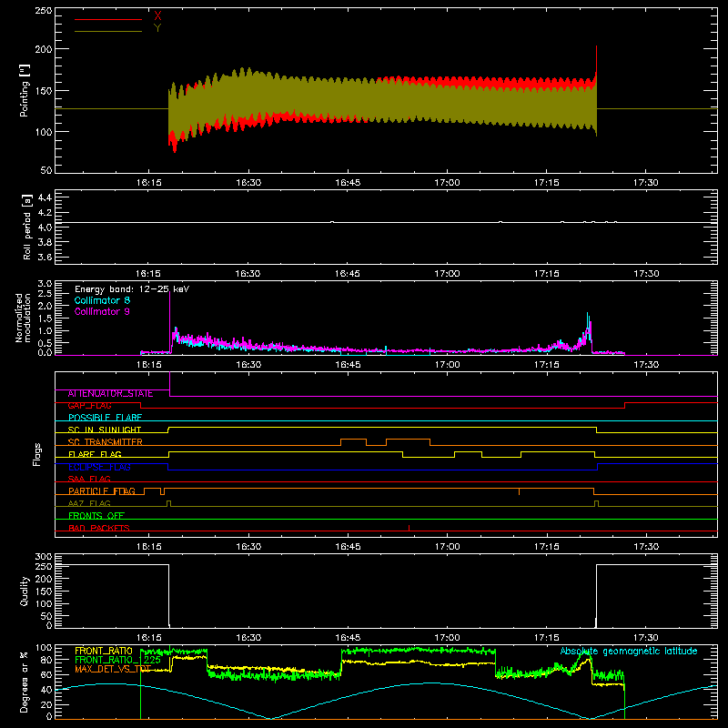Select the magenta Collimator 9 legend entry
The height and width of the screenshot is (728, 728).
coord(102,311)
